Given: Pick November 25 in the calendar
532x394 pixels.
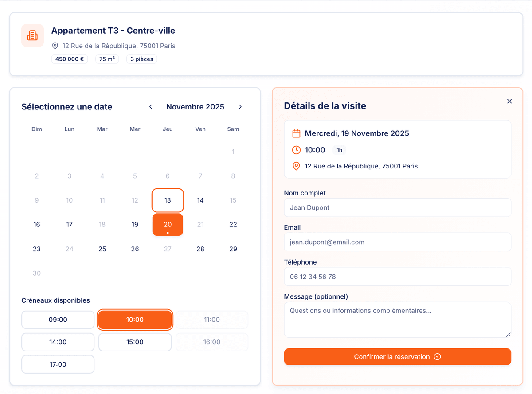Looking at the screenshot, I should pos(102,249).
